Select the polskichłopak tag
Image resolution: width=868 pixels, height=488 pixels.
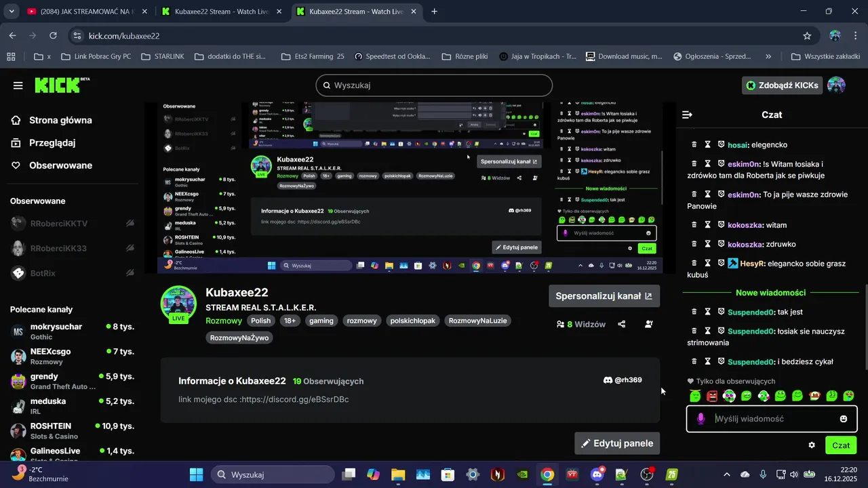click(x=412, y=321)
